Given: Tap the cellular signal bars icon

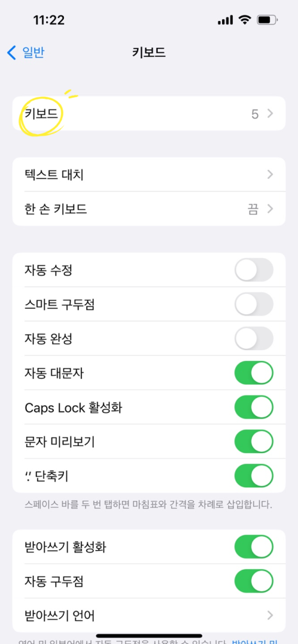Looking at the screenshot, I should [225, 20].
